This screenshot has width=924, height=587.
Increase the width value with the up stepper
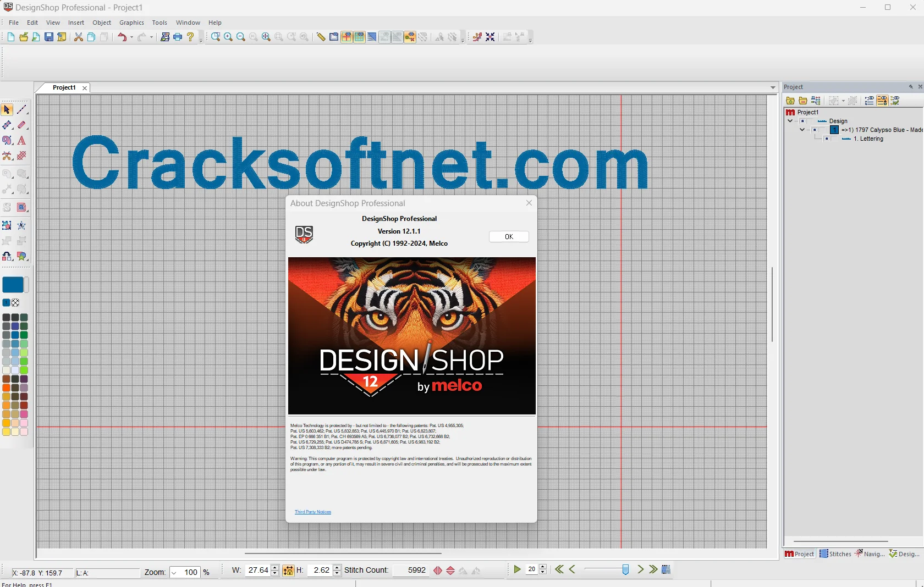click(x=275, y=568)
